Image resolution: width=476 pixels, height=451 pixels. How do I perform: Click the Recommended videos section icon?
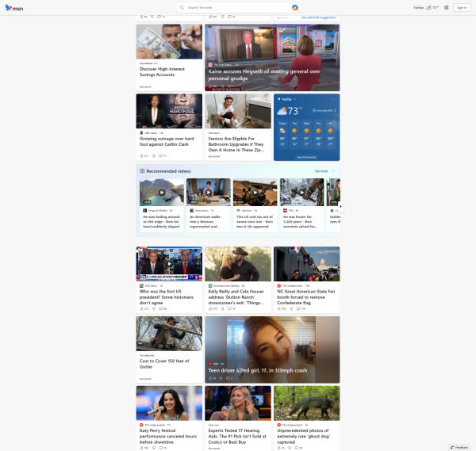point(142,171)
